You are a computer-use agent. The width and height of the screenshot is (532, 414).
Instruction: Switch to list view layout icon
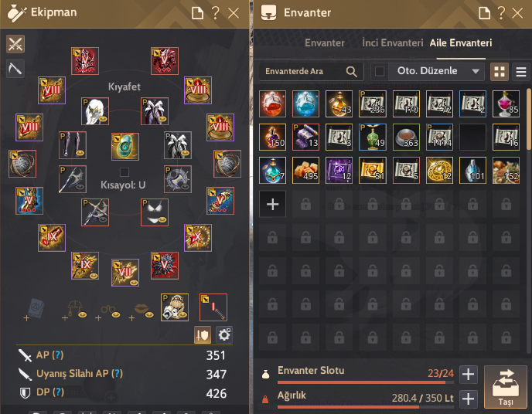pyautogui.click(x=521, y=72)
